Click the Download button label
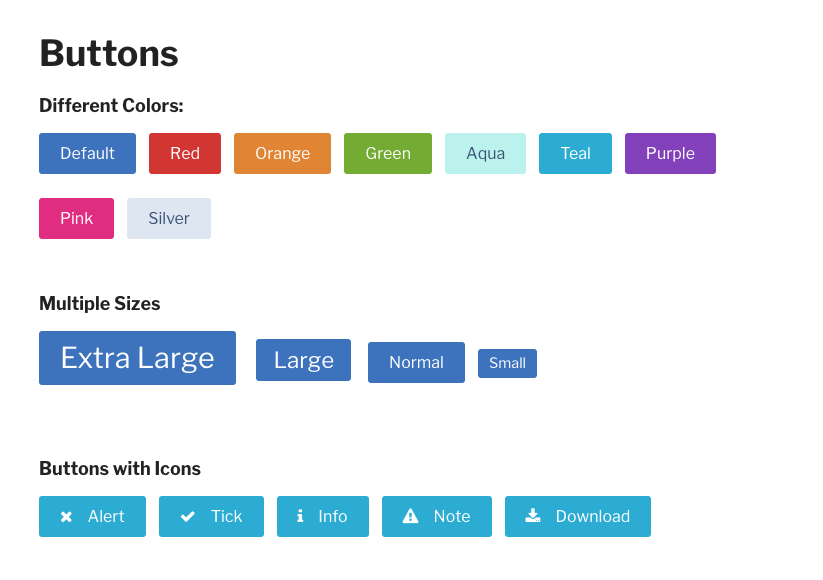This screenshot has height=580, width=823. (x=593, y=516)
